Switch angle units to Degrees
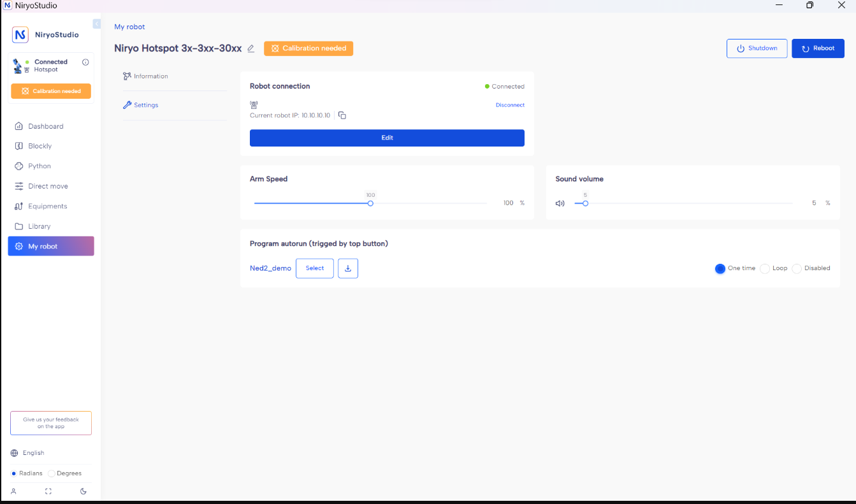The image size is (856, 504). click(52, 473)
